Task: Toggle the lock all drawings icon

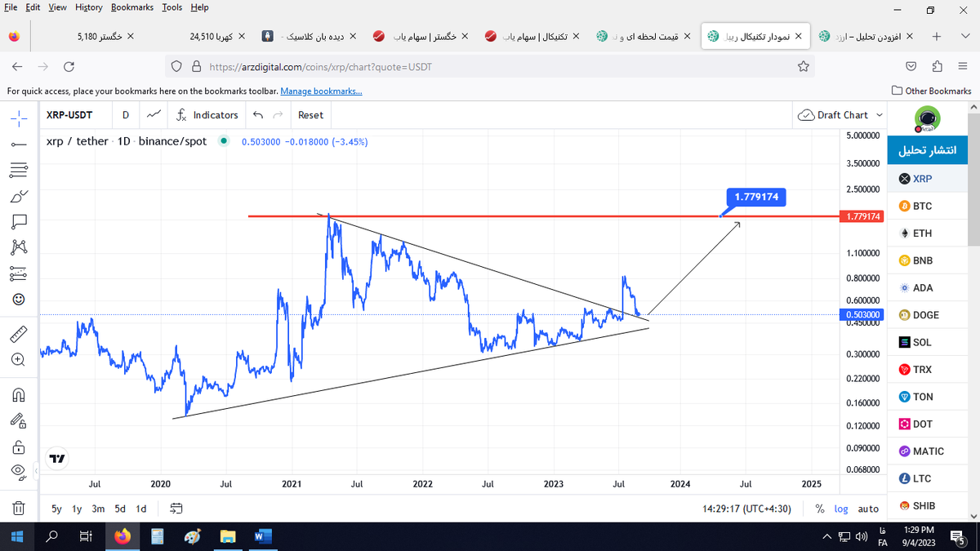Action: [x=20, y=447]
